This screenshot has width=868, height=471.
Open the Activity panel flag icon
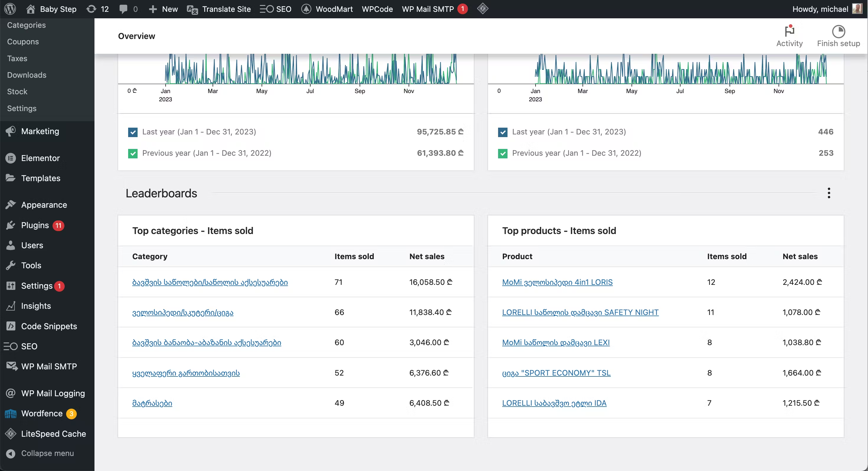point(789,31)
